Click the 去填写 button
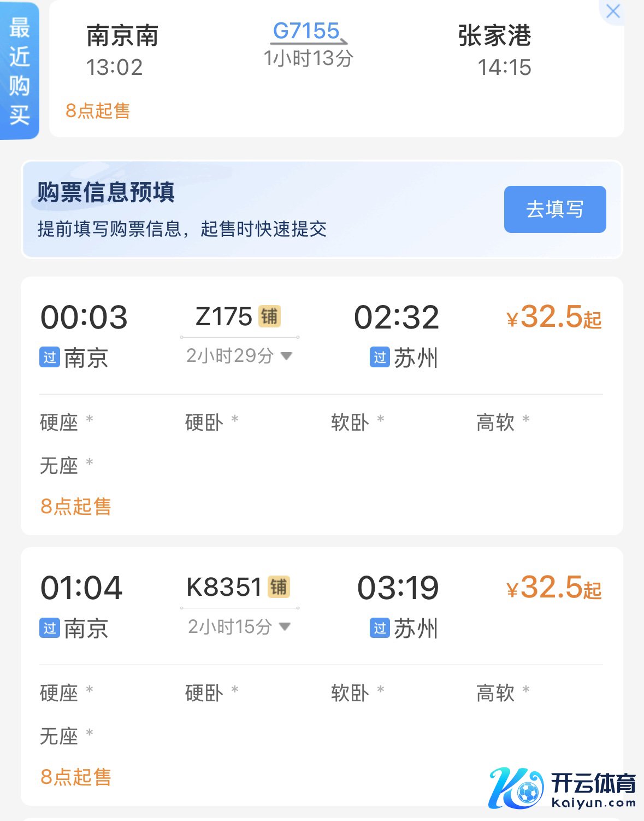Screen dimensions: 644x821 coord(554,209)
